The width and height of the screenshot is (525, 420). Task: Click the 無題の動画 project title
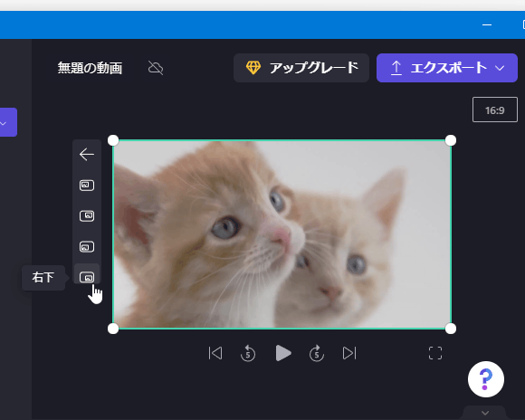pos(90,68)
